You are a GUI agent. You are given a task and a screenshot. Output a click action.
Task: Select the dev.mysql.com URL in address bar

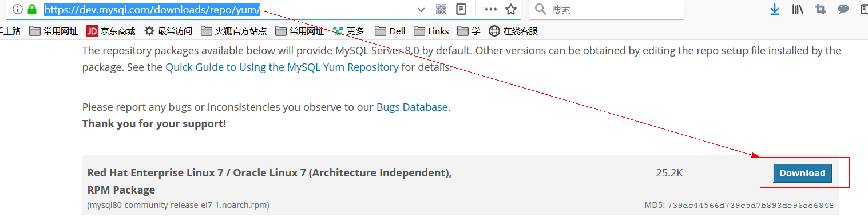pyautogui.click(x=153, y=9)
